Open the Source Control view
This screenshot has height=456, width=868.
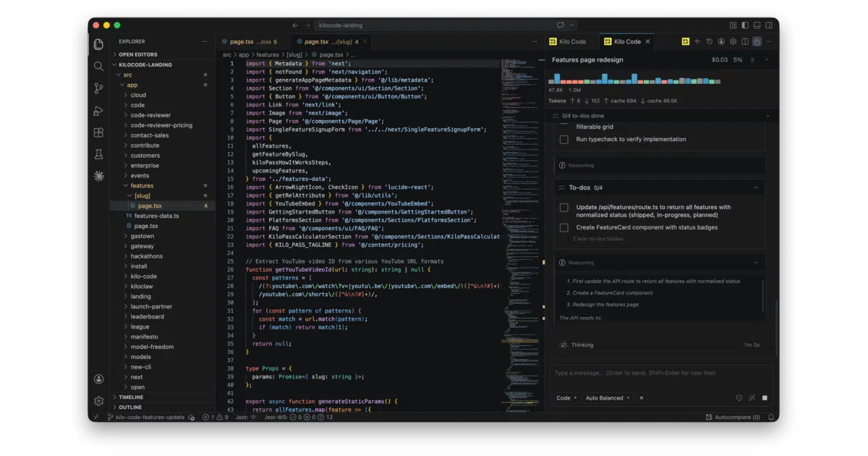98,88
